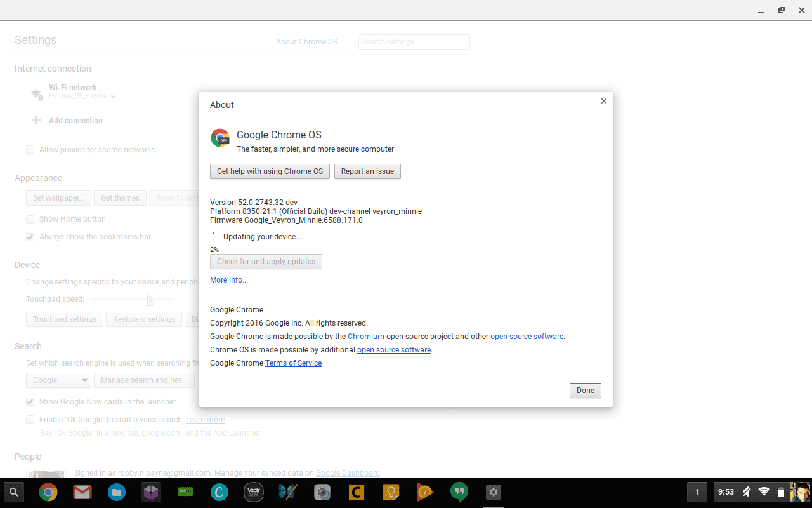Screen dimensions: 812x508
Task: Click the update progress spinner
Action: [214, 236]
